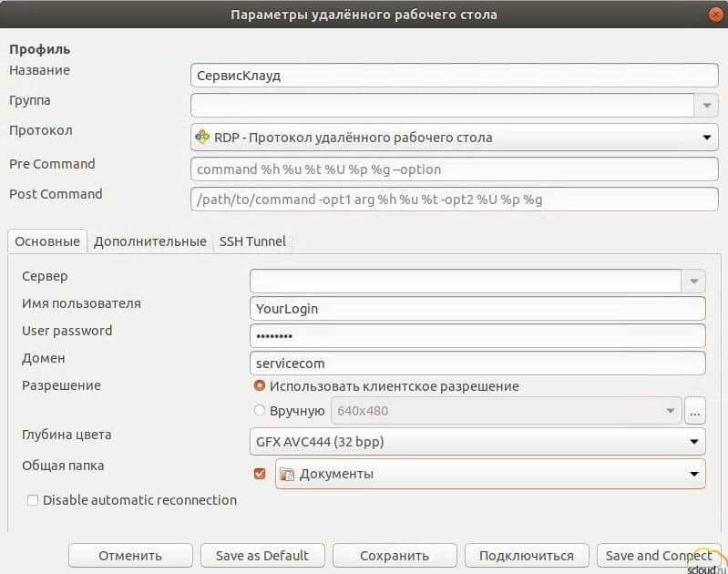Switch to the 'Дополнительные' tab
Image resolution: width=728 pixels, height=574 pixels.
click(149, 241)
